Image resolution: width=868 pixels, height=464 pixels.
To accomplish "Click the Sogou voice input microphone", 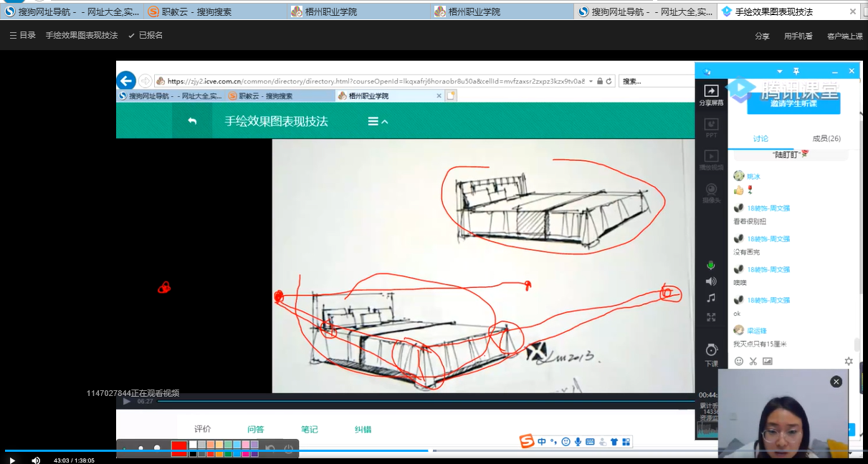I will (578, 442).
